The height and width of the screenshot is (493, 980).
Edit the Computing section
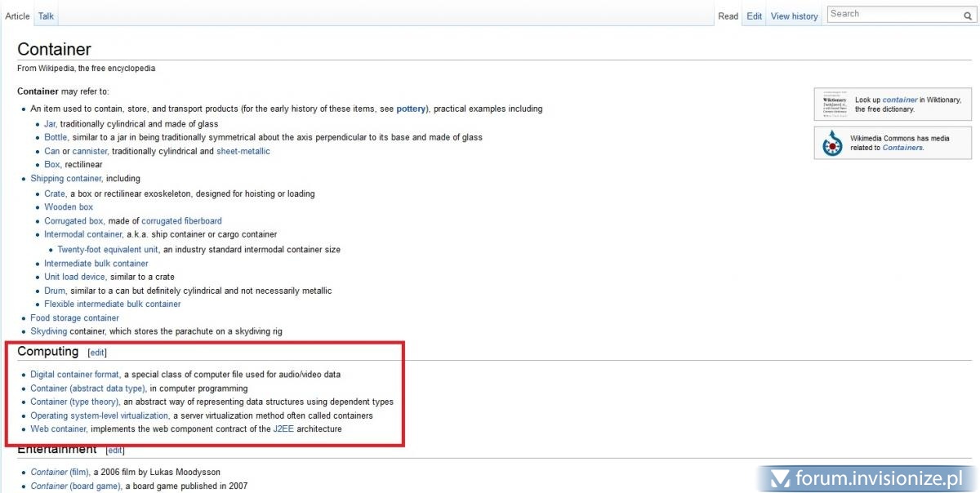click(97, 353)
